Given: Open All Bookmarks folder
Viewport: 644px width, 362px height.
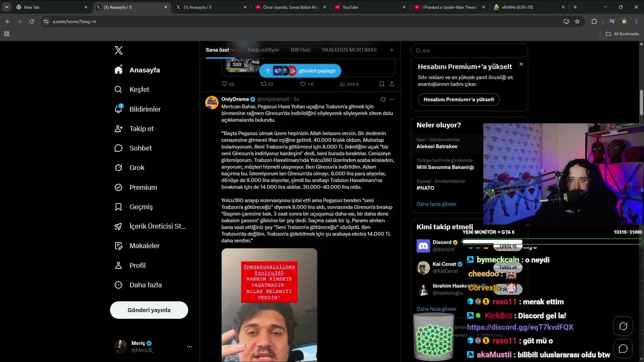Looking at the screenshot, I should point(622,34).
